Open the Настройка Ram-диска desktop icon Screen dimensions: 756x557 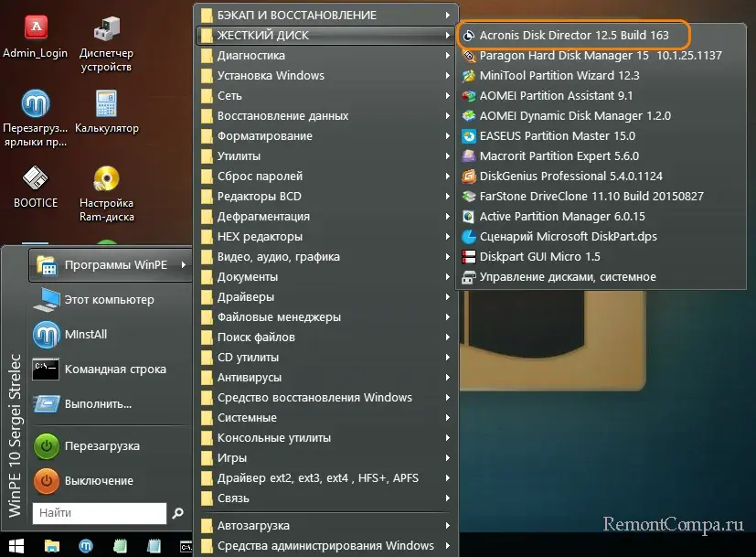[107, 194]
